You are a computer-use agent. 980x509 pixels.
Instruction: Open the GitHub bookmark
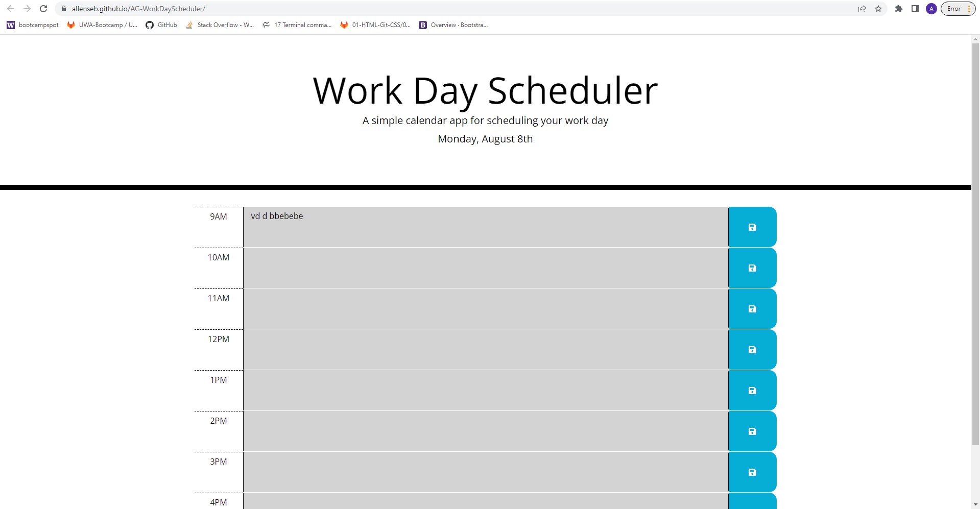pos(161,25)
